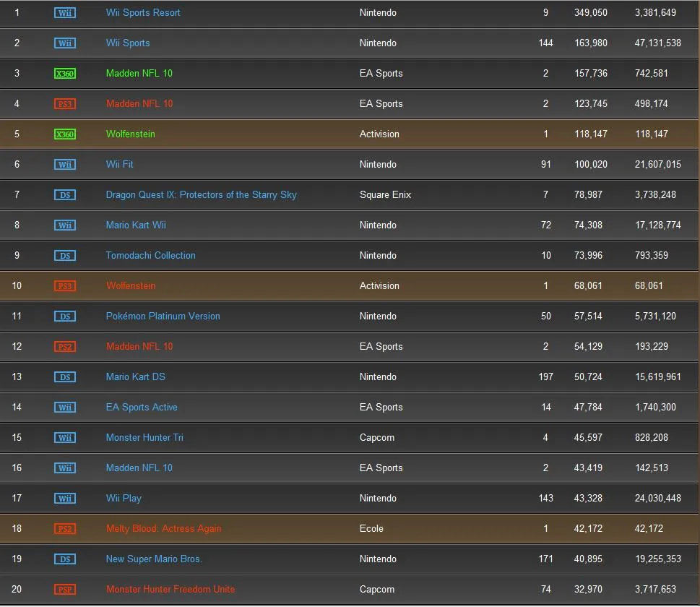
Task: Click the X360 badge next to Madden NFL 10
Action: pos(65,74)
